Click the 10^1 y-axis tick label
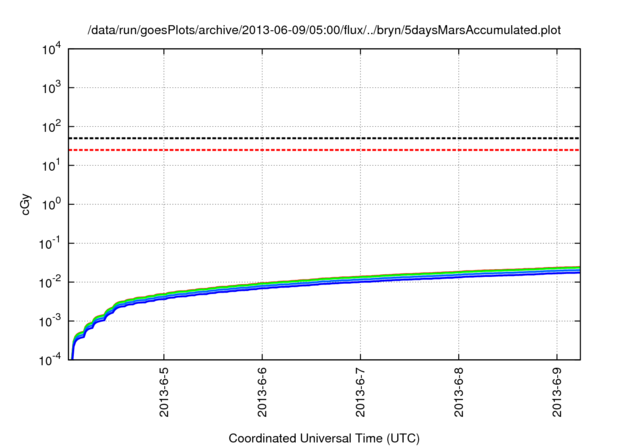 tap(51, 166)
